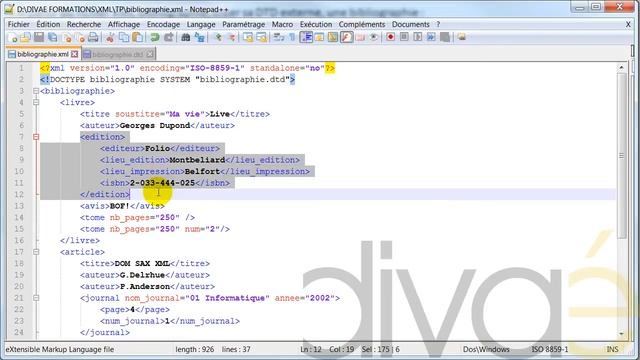Click the Copy toolbar icon
Image resolution: width=640 pixels, height=360 pixels.
tap(124, 38)
